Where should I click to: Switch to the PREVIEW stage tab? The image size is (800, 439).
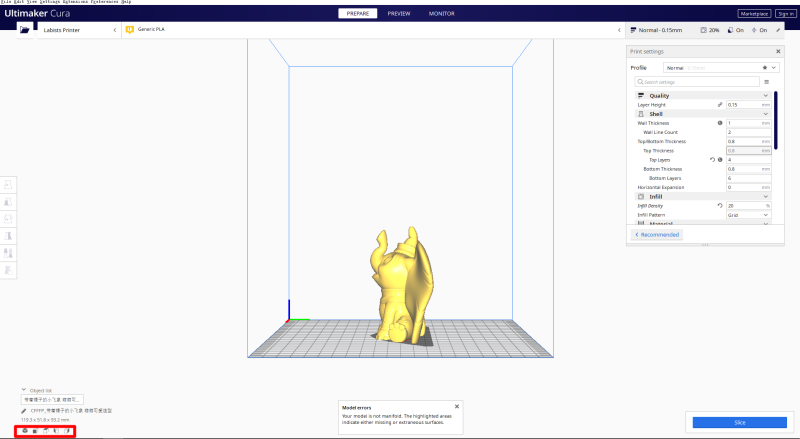tap(399, 14)
